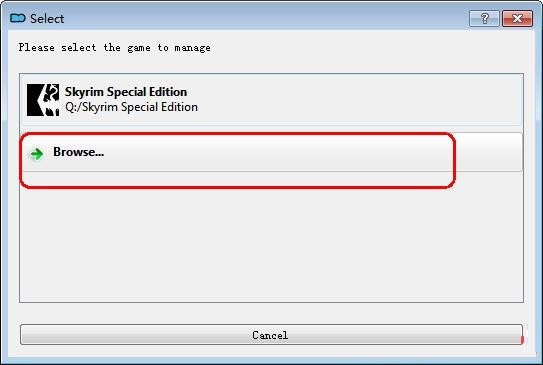Click the "Select" window title text

point(47,18)
